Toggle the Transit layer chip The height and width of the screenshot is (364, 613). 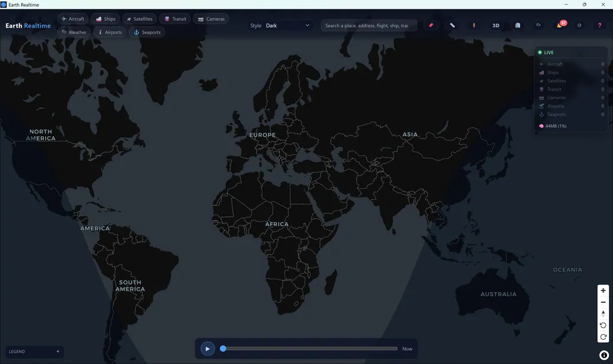pos(175,19)
